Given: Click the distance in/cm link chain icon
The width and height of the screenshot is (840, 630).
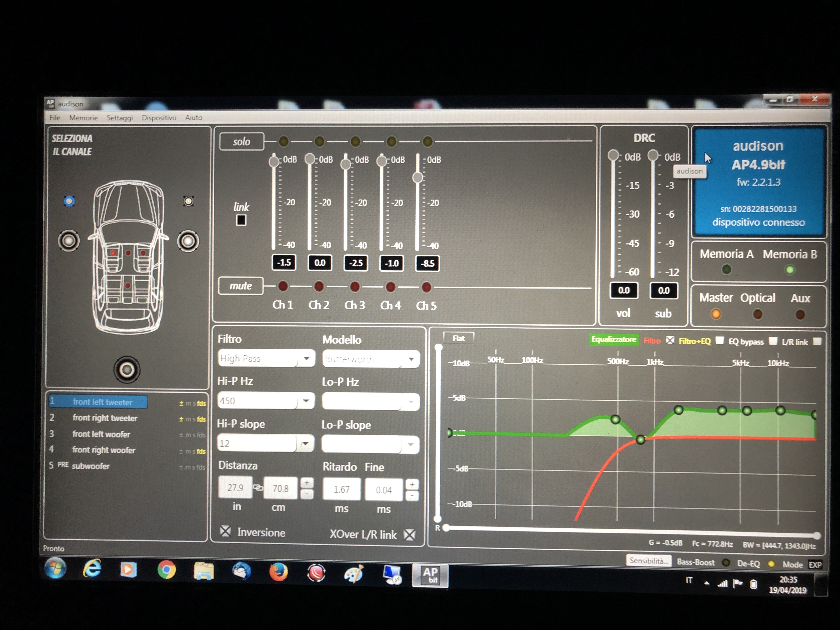Looking at the screenshot, I should point(258,487).
